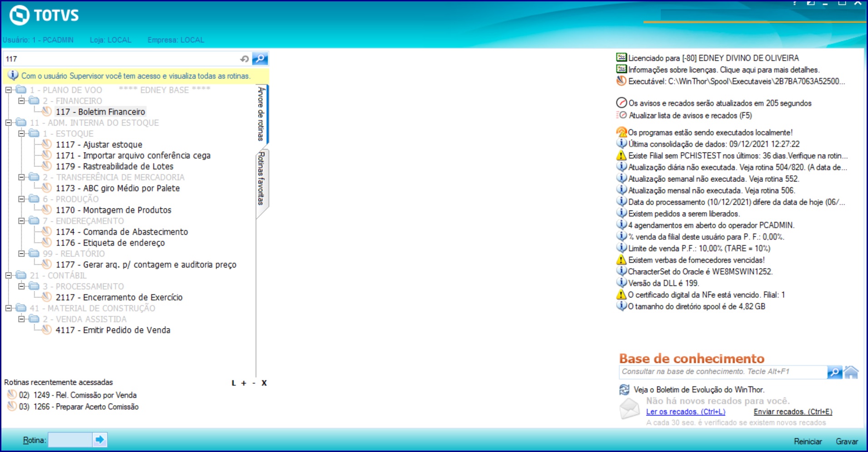Screen dimensions: 868x452
Task: Click icon beside recent routine 1249
Action: coord(12,395)
